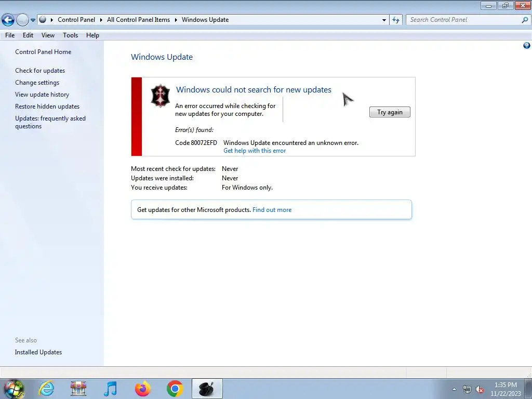The height and width of the screenshot is (399, 532).
Task: Click the red error shield icon
Action: [160, 96]
